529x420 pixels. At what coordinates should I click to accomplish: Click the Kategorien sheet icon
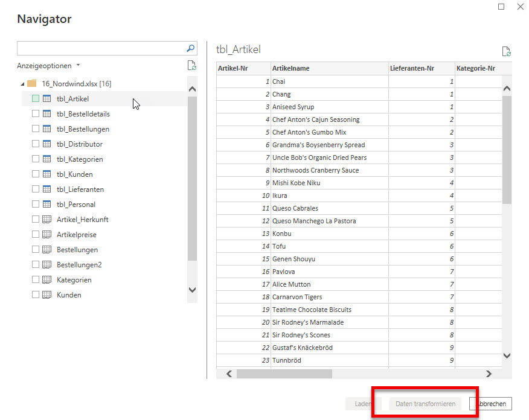[x=46, y=280]
